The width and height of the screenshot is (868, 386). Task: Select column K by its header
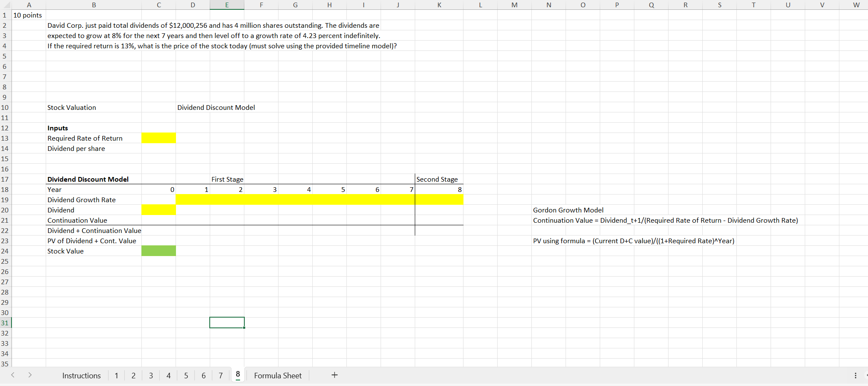coord(439,5)
